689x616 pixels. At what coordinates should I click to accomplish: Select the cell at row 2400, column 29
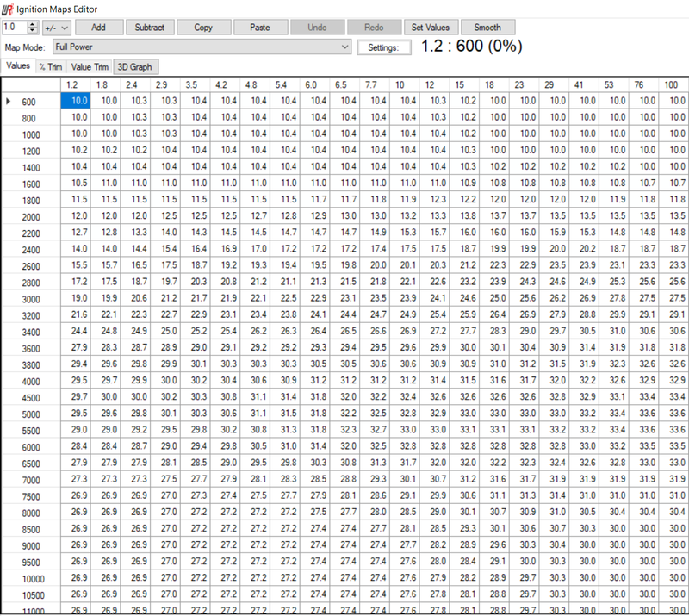tap(554, 249)
